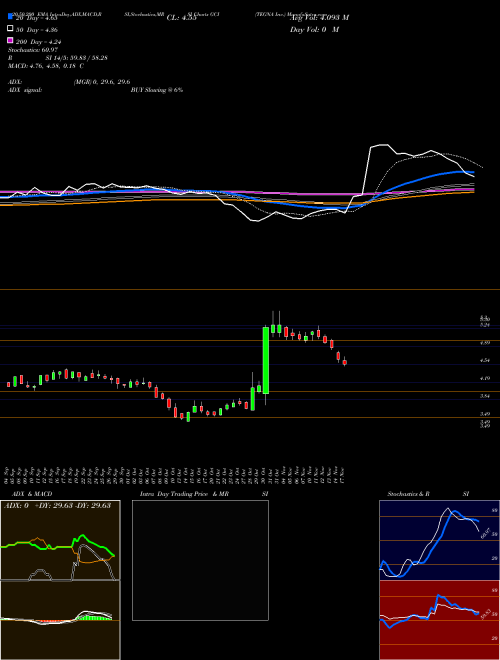
Task: Click the 3.84 price axis label
Action: tap(485, 396)
